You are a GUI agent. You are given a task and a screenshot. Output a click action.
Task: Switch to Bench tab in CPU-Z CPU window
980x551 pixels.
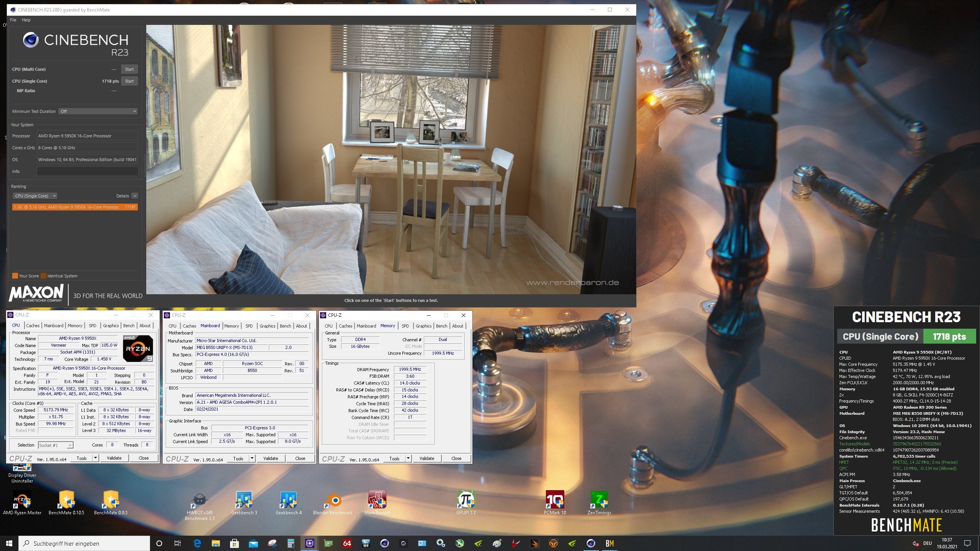click(x=129, y=326)
